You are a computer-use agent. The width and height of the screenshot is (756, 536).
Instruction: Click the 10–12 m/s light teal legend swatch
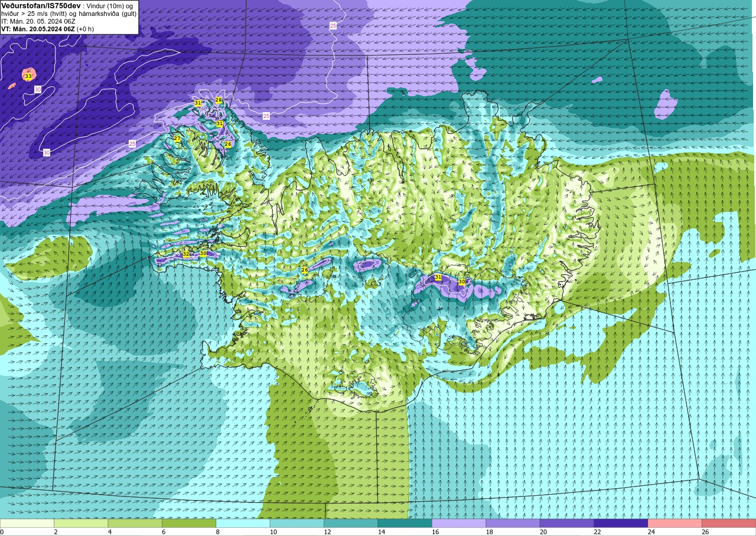pos(297,524)
